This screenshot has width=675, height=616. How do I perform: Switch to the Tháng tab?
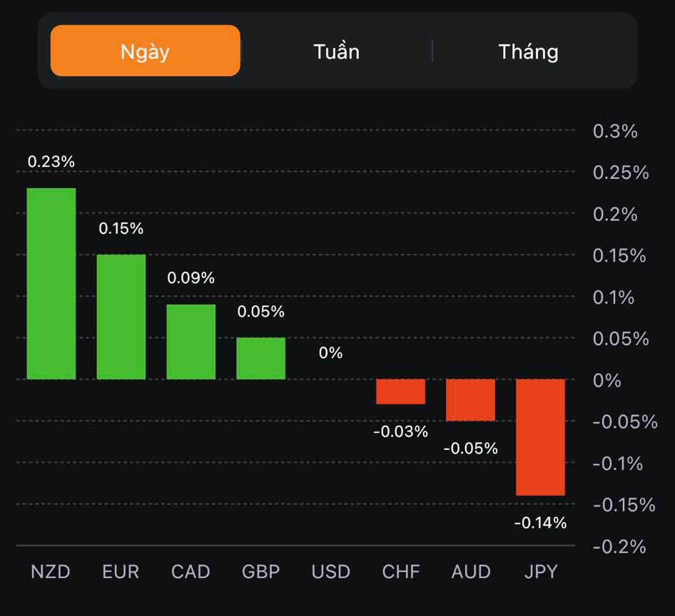pos(528,51)
